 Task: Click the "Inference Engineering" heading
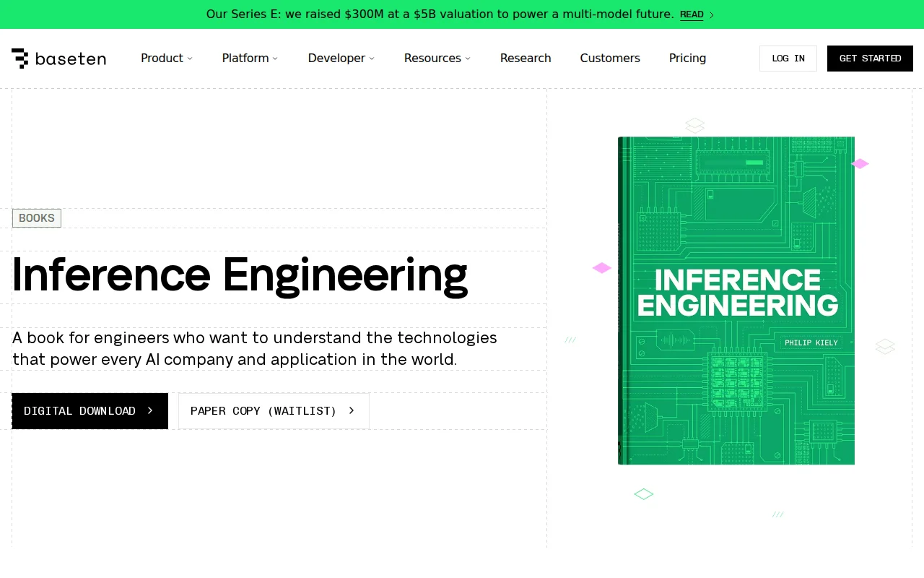click(240, 275)
